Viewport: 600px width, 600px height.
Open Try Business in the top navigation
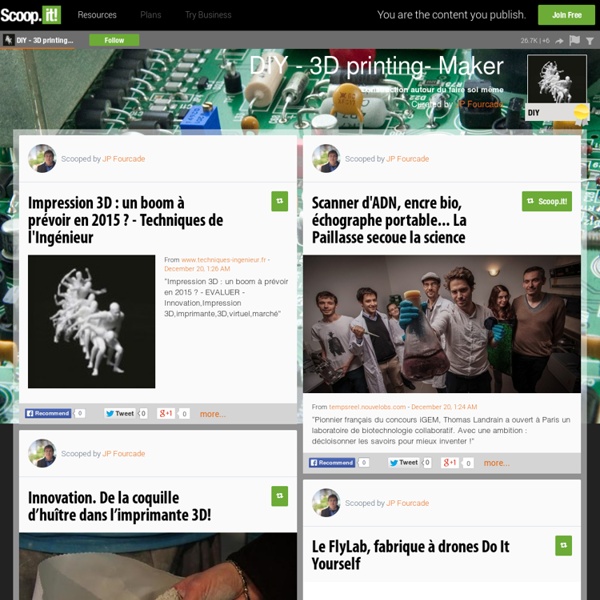pyautogui.click(x=208, y=15)
